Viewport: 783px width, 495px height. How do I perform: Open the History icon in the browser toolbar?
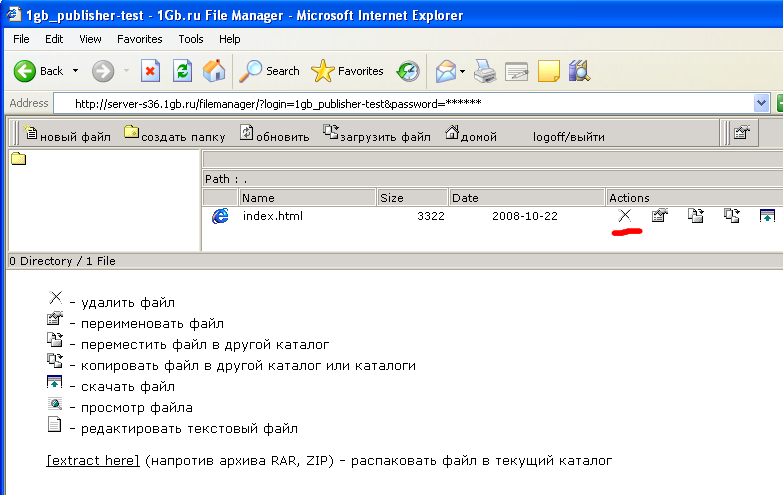click(x=407, y=71)
